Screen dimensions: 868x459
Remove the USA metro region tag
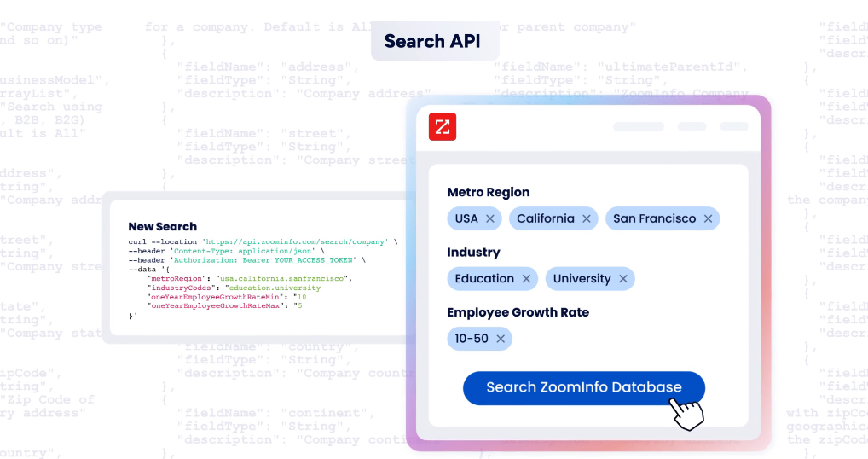pyautogui.click(x=490, y=218)
